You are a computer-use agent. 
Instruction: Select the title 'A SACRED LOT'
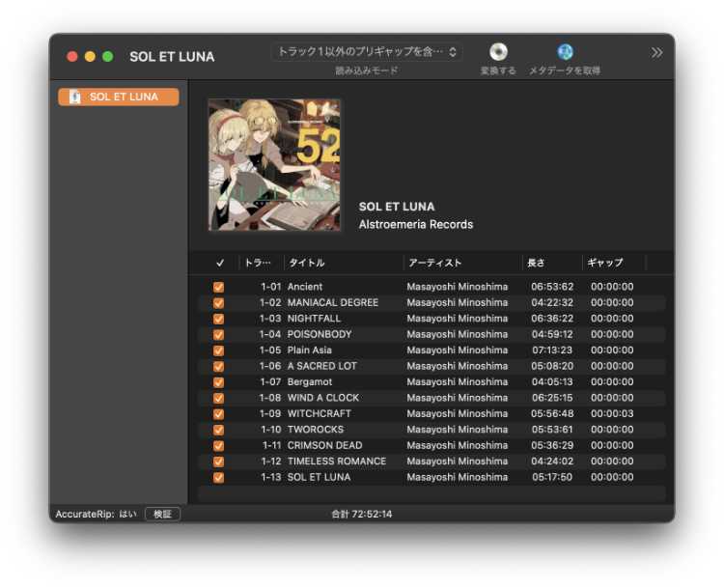tap(321, 366)
